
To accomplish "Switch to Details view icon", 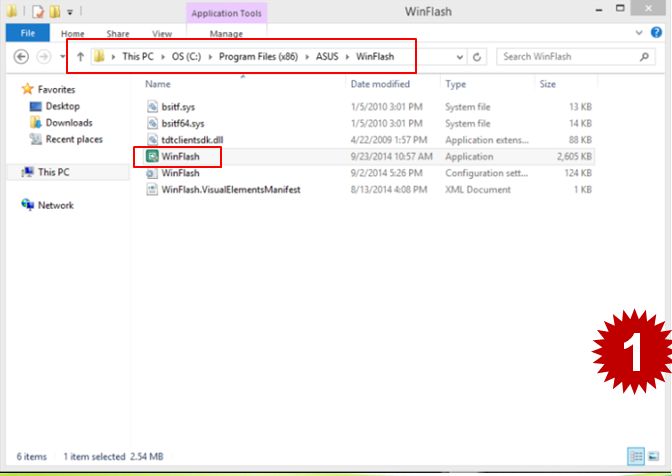I will tap(636, 456).
